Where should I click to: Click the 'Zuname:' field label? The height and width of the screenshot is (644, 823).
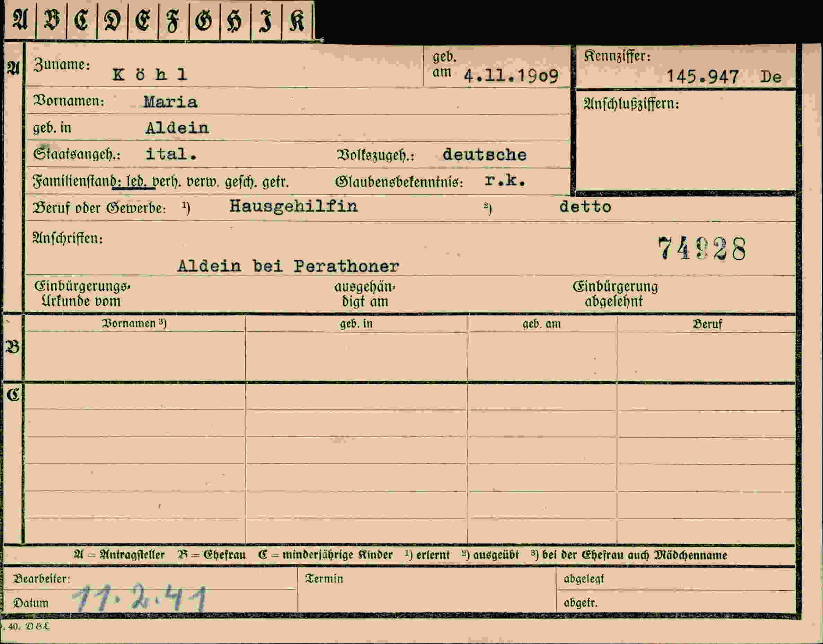tap(62, 64)
